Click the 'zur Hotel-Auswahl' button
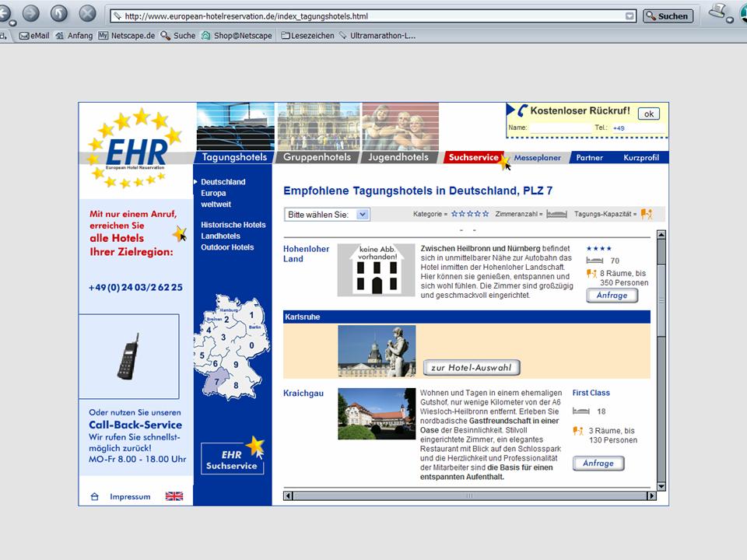 [472, 368]
